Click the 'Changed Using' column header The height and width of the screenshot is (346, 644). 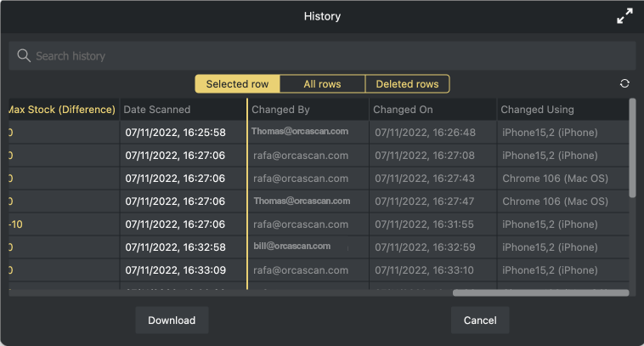537,110
